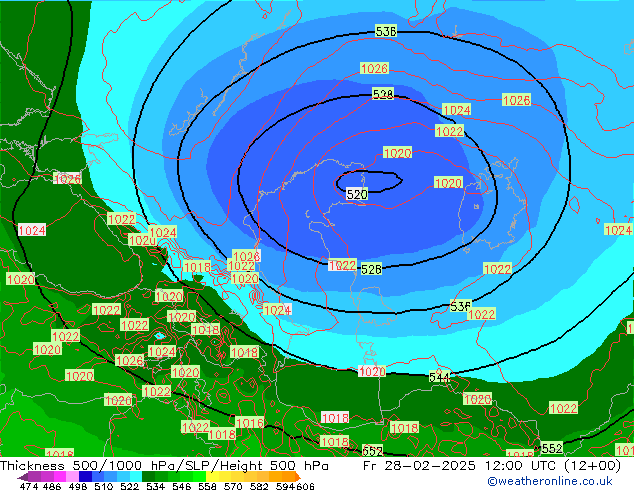Click the legend value '534'
Image resolution: width=634 pixels, height=490 pixels.
[x=155, y=486]
